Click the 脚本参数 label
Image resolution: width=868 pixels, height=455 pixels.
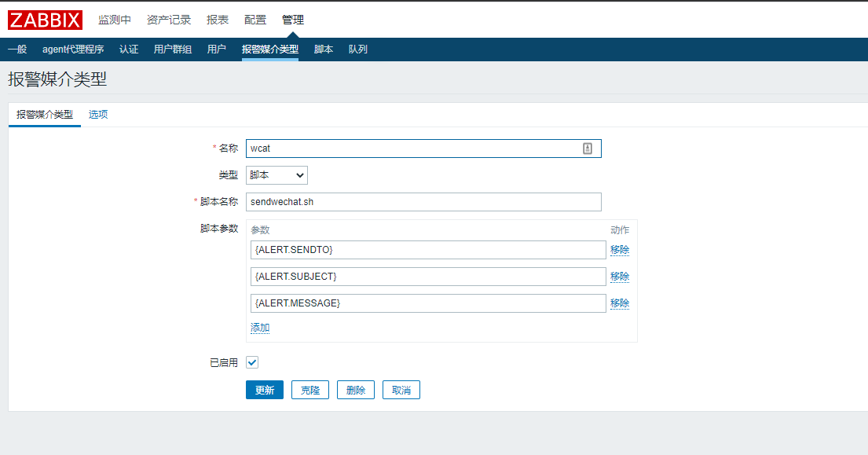(x=219, y=229)
